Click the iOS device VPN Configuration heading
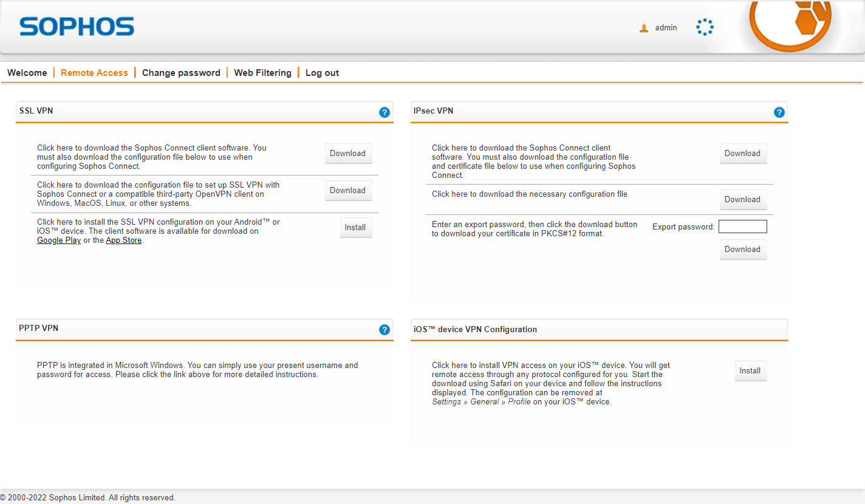This screenshot has height=504, width=865. pos(475,329)
